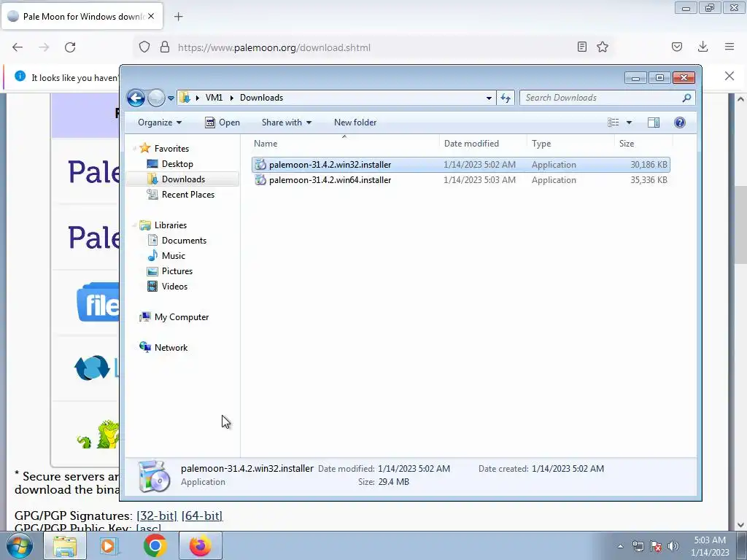Open Windows Explorer from the taskbar

click(x=65, y=545)
